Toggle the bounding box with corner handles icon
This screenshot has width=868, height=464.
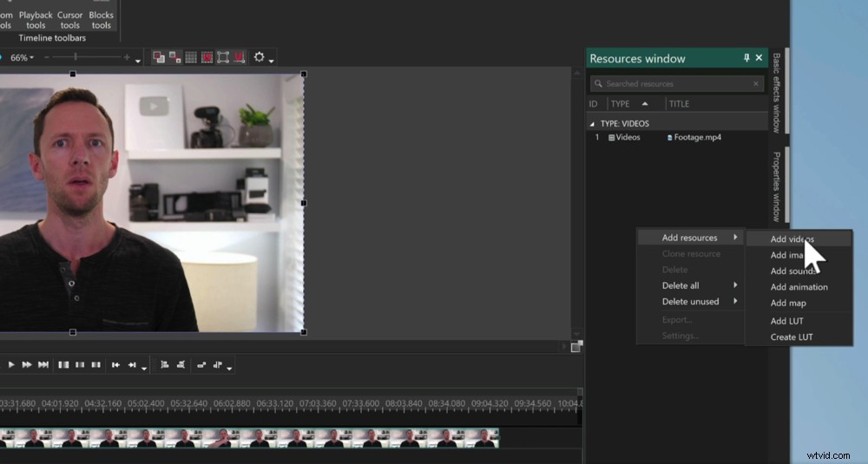tap(223, 57)
